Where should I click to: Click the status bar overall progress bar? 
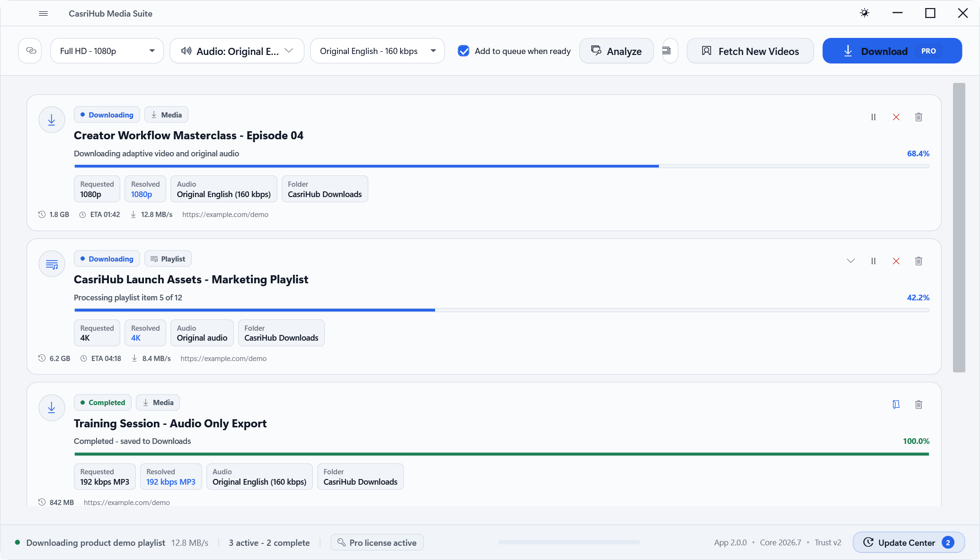tap(569, 542)
